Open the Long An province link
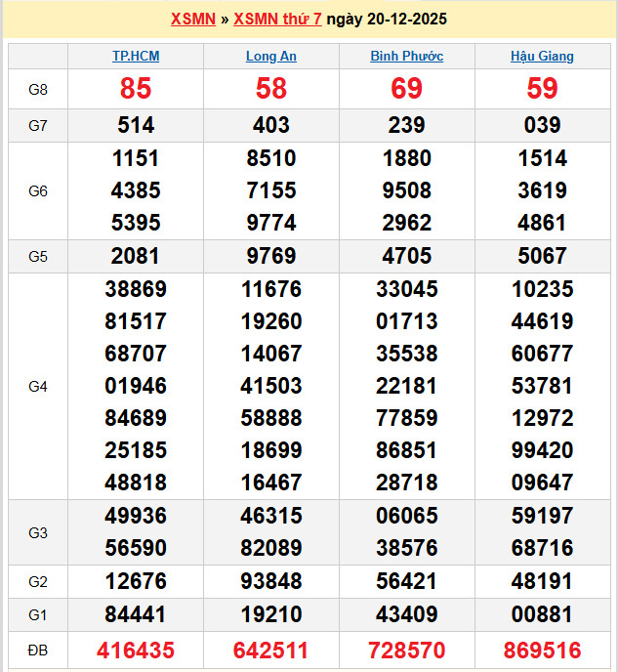618x672 pixels. pyautogui.click(x=271, y=57)
